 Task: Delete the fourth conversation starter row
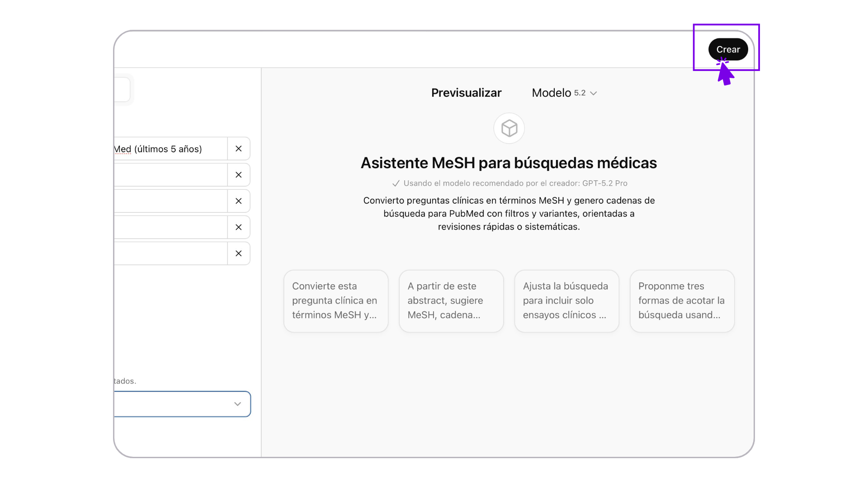pyautogui.click(x=238, y=227)
